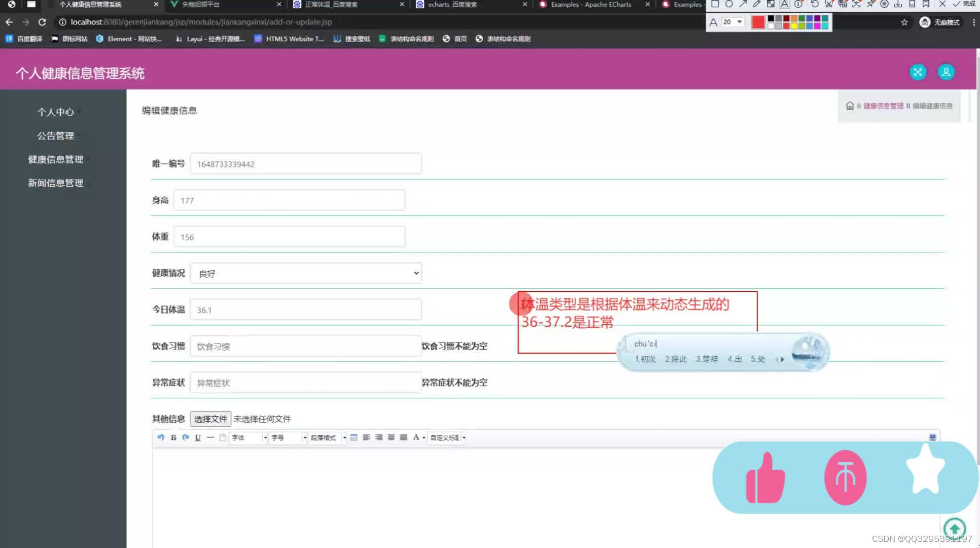The width and height of the screenshot is (980, 548).
Task: Send screenshot to phone icon
Action: [x=912, y=4]
